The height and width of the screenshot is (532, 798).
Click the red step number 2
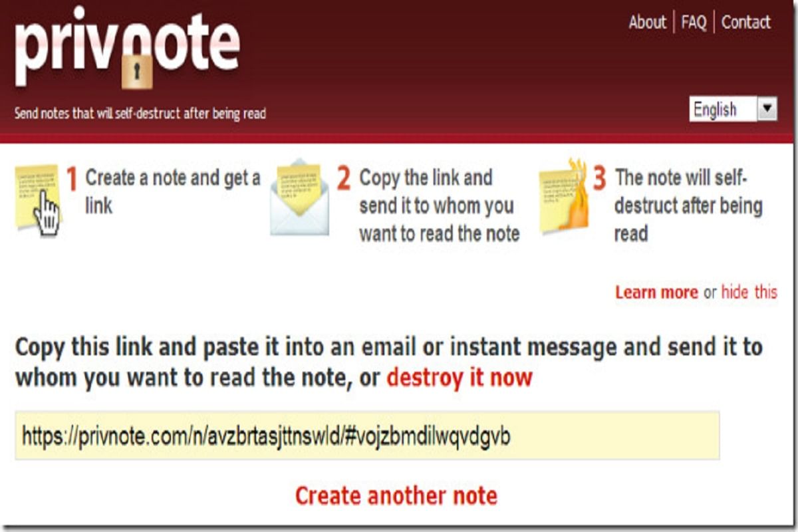click(x=343, y=179)
